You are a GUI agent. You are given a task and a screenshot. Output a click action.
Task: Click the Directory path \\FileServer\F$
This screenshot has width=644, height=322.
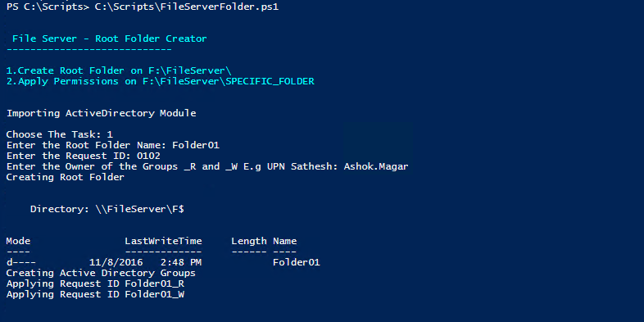[x=139, y=210]
